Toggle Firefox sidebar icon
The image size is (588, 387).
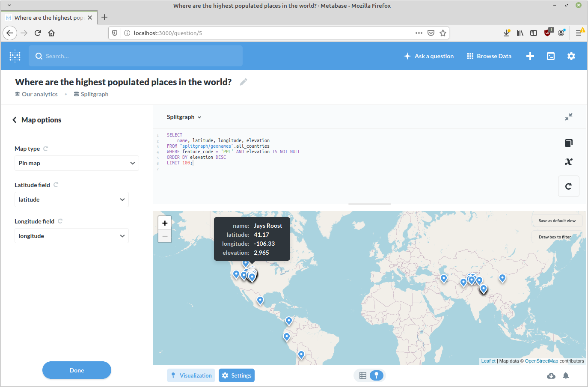point(534,33)
